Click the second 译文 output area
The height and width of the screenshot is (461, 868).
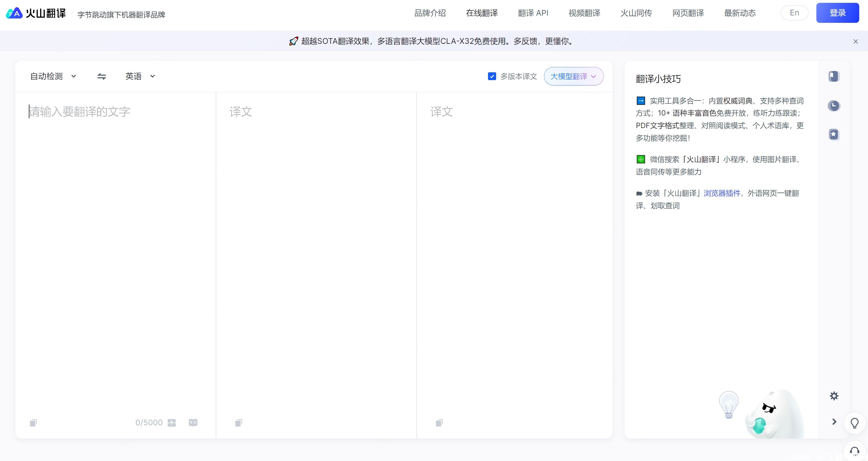[515, 253]
